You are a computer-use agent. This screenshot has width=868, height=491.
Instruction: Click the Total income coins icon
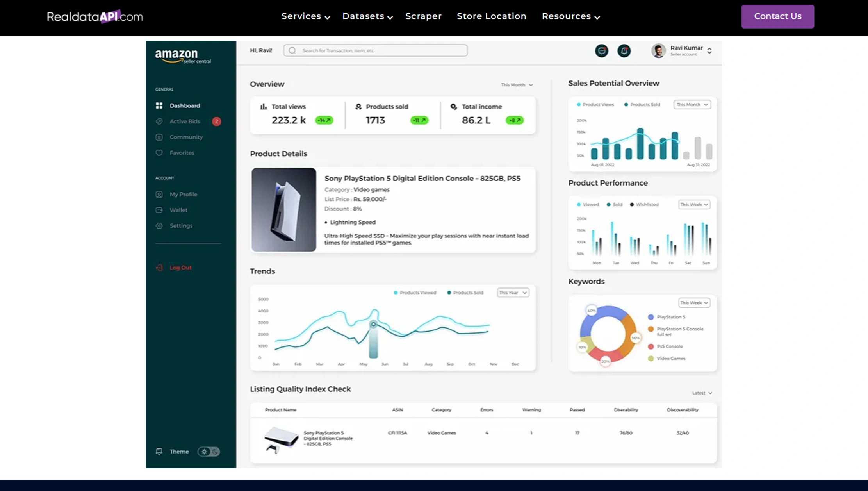pyautogui.click(x=453, y=107)
